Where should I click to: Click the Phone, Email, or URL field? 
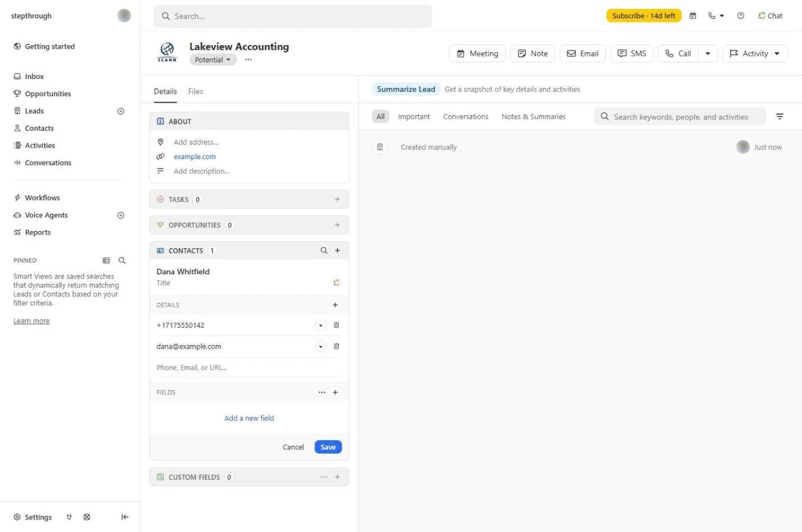pyautogui.click(x=249, y=368)
